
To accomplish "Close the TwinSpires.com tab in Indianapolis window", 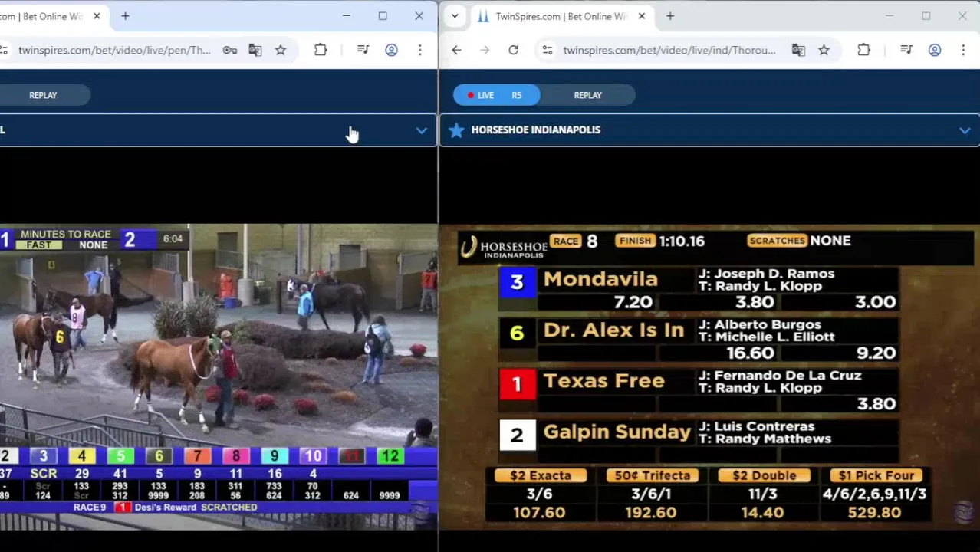I will point(642,16).
